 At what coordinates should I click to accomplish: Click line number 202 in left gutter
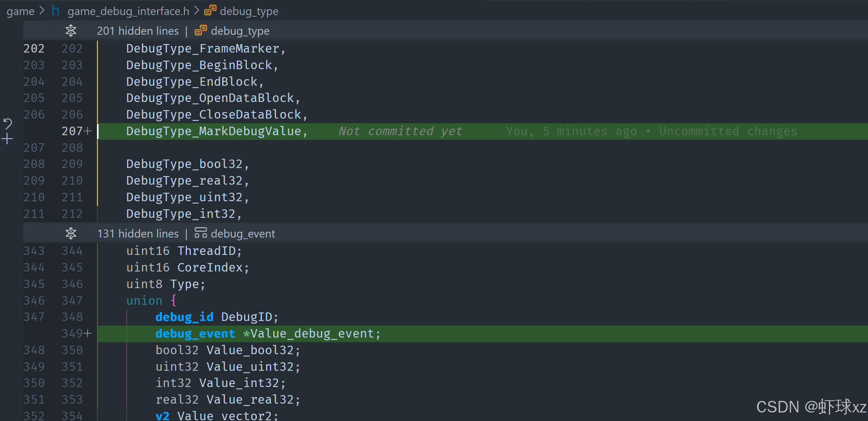pyautogui.click(x=34, y=49)
